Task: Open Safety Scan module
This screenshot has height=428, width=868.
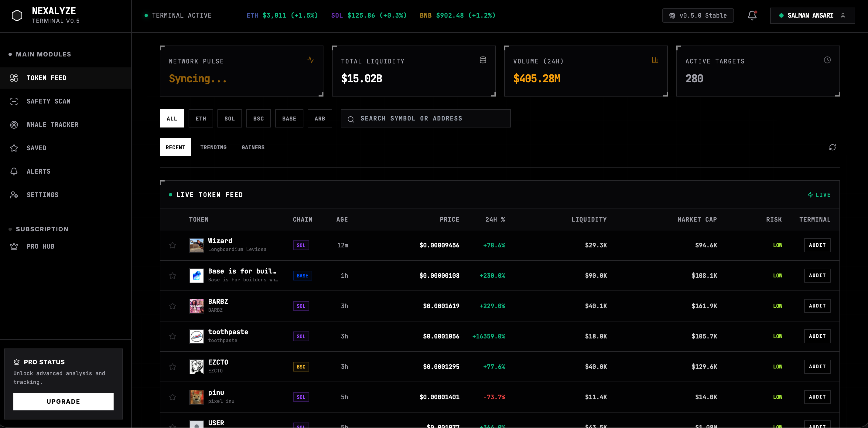Action: [x=48, y=101]
